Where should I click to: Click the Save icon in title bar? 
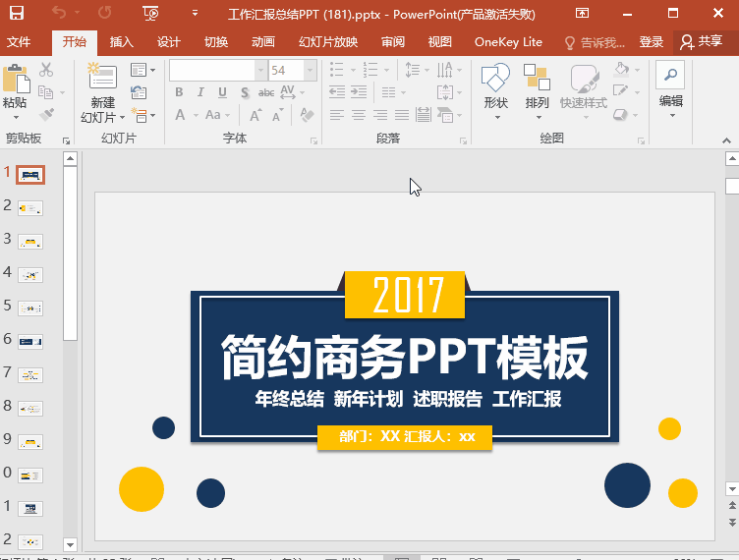point(17,13)
